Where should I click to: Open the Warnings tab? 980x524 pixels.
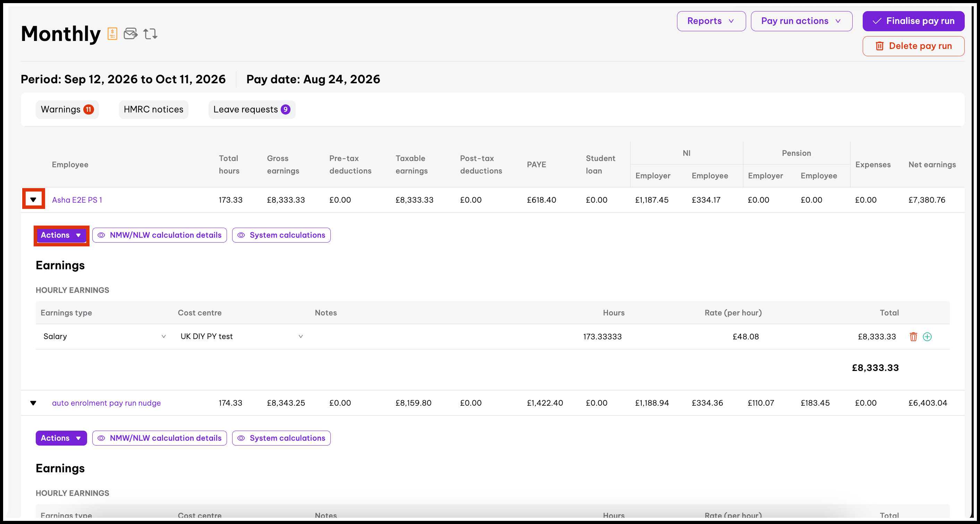pyautogui.click(x=67, y=110)
